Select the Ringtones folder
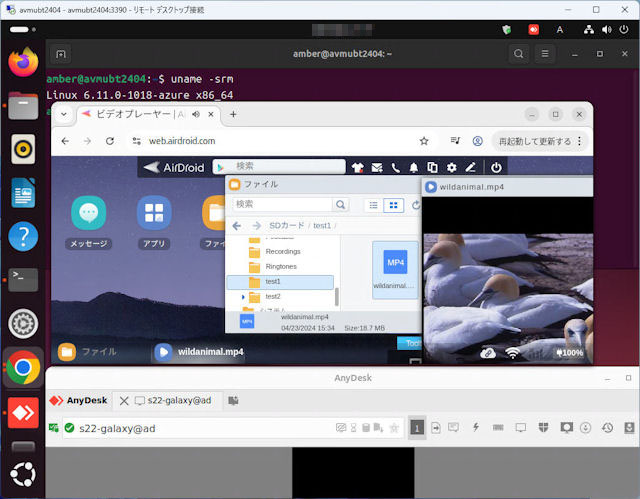Viewport: 640px width, 499px height. click(281, 267)
